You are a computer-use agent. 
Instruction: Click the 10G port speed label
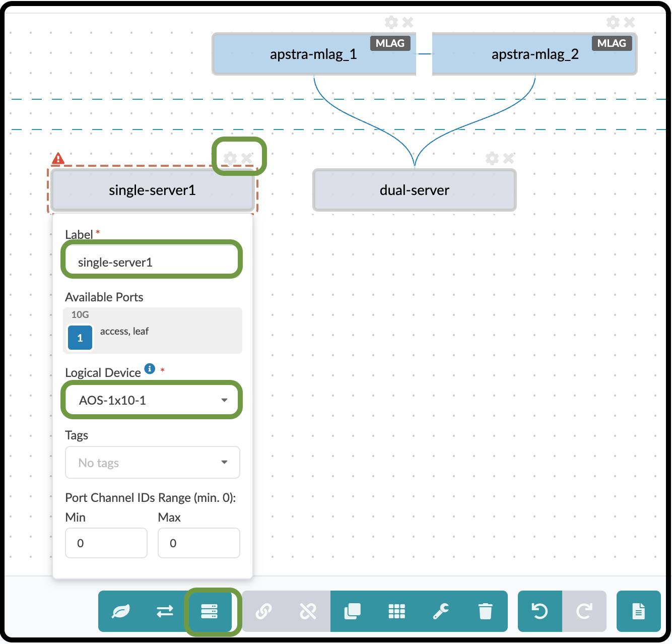(80, 314)
